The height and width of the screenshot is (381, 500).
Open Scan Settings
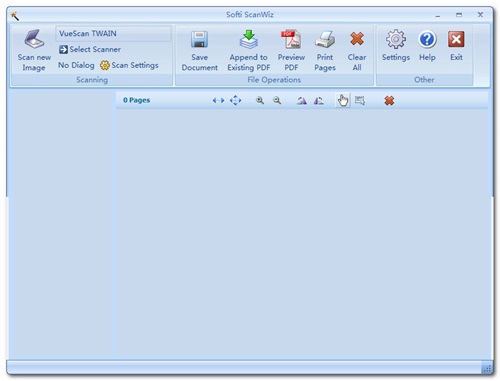pyautogui.click(x=129, y=65)
